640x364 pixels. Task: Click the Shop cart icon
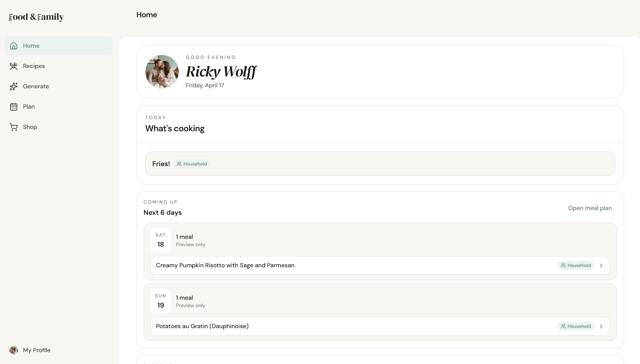coord(14,127)
